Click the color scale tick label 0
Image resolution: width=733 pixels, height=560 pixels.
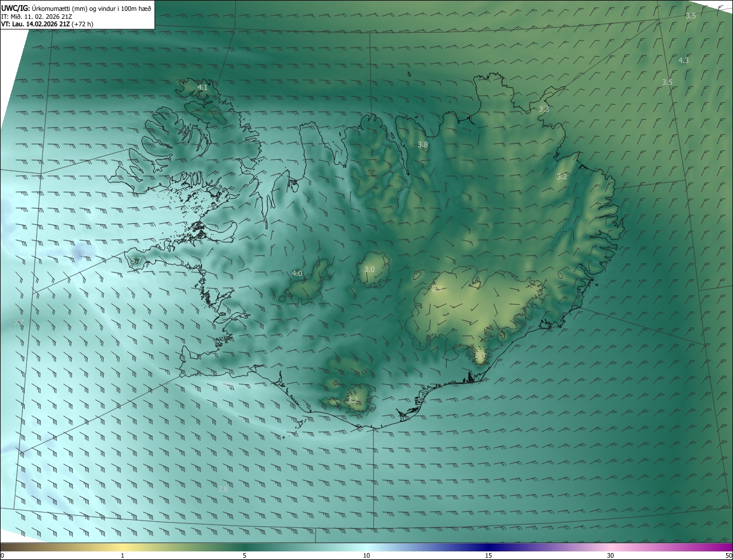click(x=2, y=555)
